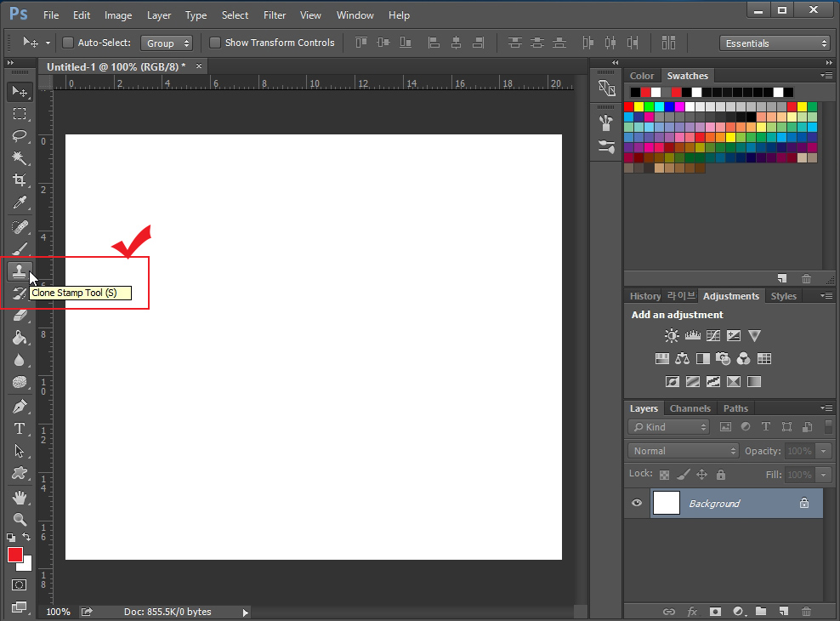Open Swatches panel flyout menu
This screenshot has width=840, height=621.
(826, 76)
